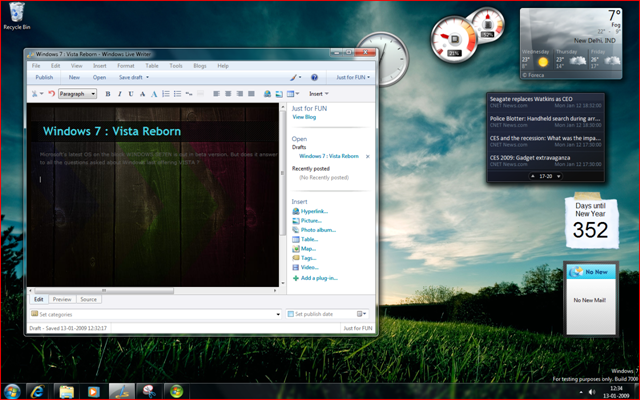Justify the text

pos(251,94)
